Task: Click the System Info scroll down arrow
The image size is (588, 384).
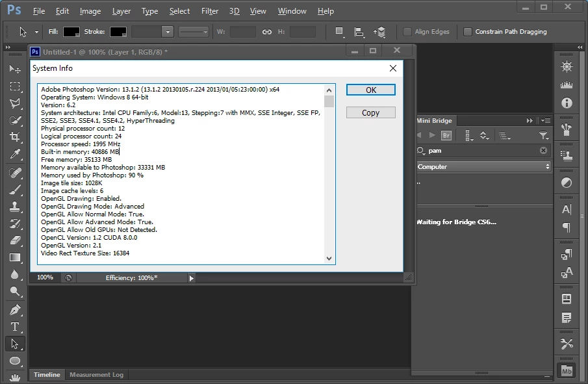Action: click(329, 259)
